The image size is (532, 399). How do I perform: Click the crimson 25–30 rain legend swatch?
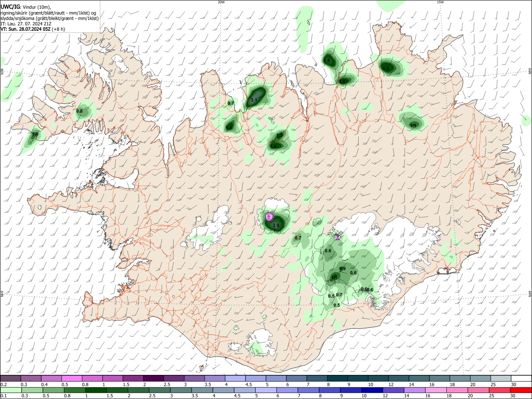coord(500,390)
